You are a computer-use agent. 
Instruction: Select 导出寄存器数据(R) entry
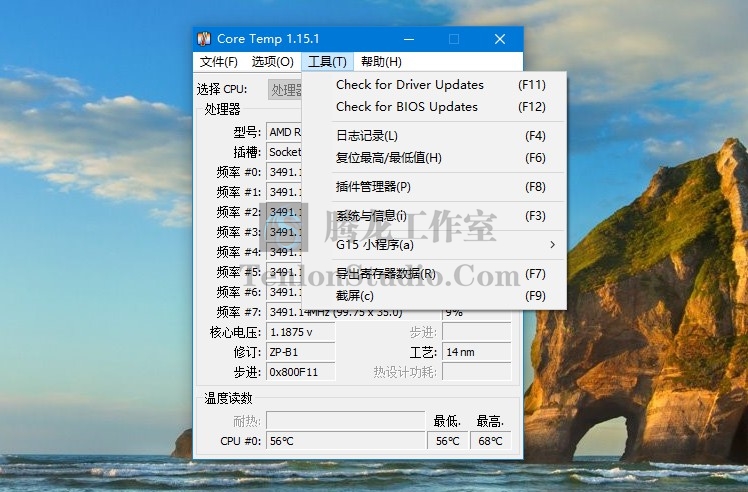[x=434, y=274]
